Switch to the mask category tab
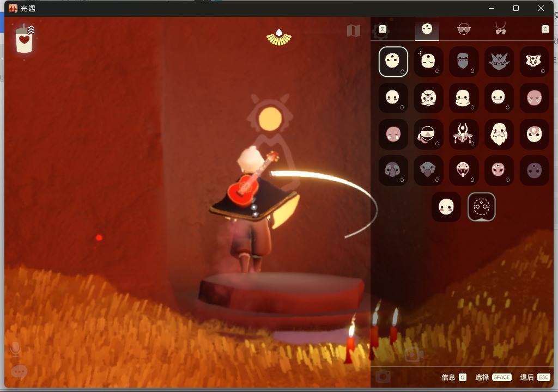Viewport: 558px width, 392px height. click(x=427, y=29)
